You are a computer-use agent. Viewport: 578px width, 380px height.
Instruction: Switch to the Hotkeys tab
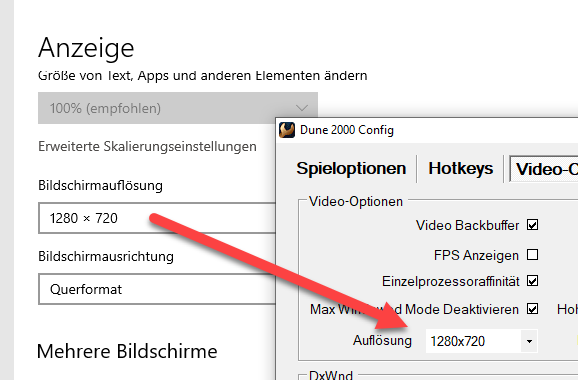460,168
